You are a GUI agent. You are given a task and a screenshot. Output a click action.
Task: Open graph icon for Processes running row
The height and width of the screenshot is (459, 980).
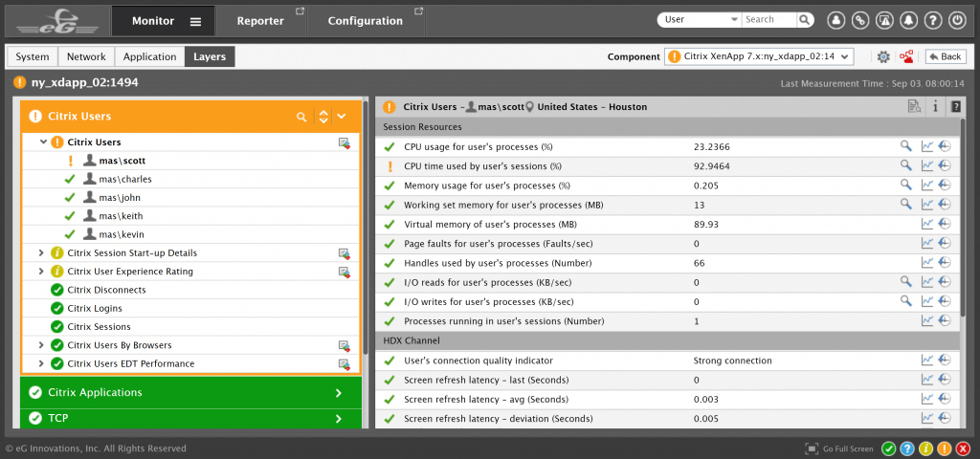coord(926,320)
